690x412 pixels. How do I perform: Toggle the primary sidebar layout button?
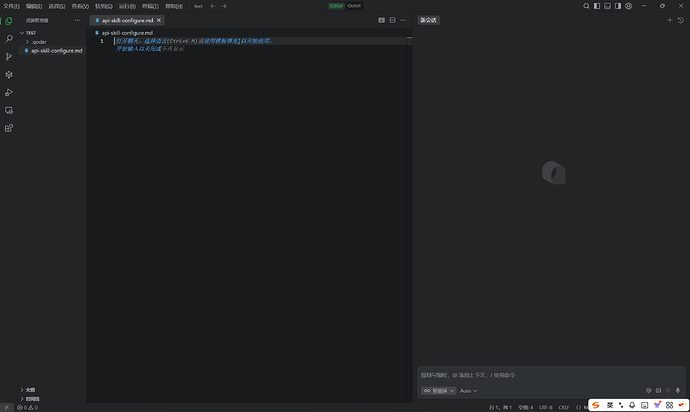coord(598,6)
